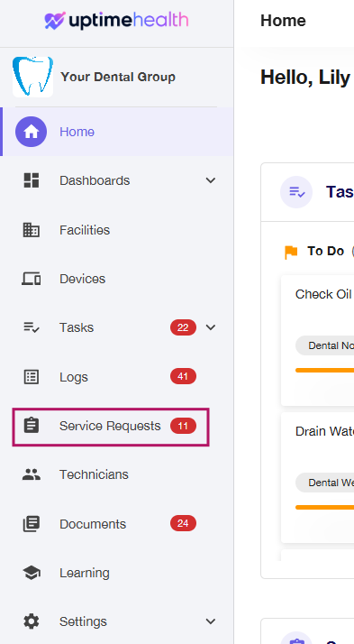
Task: Click the Your Dental Group name
Action: pyautogui.click(x=118, y=77)
